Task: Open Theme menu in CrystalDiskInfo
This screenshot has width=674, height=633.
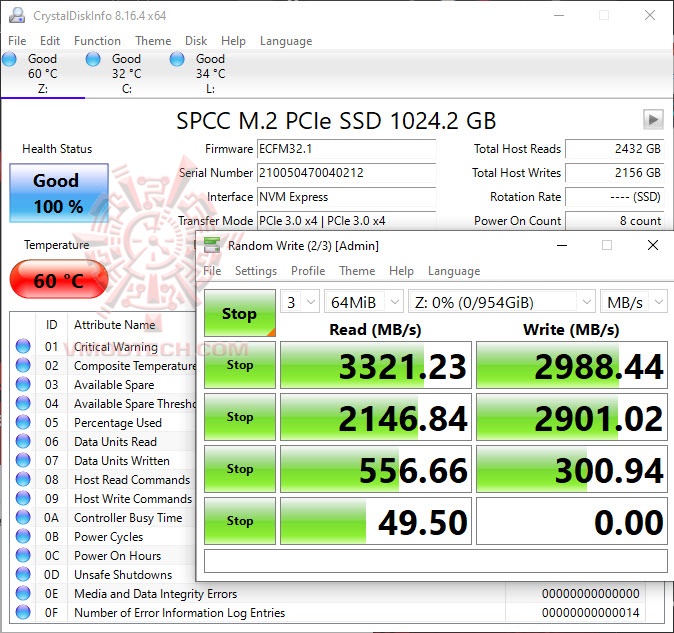Action: (x=153, y=41)
